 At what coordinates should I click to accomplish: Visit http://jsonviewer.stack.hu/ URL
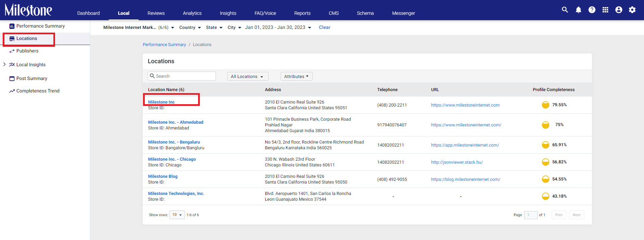pyautogui.click(x=457, y=162)
